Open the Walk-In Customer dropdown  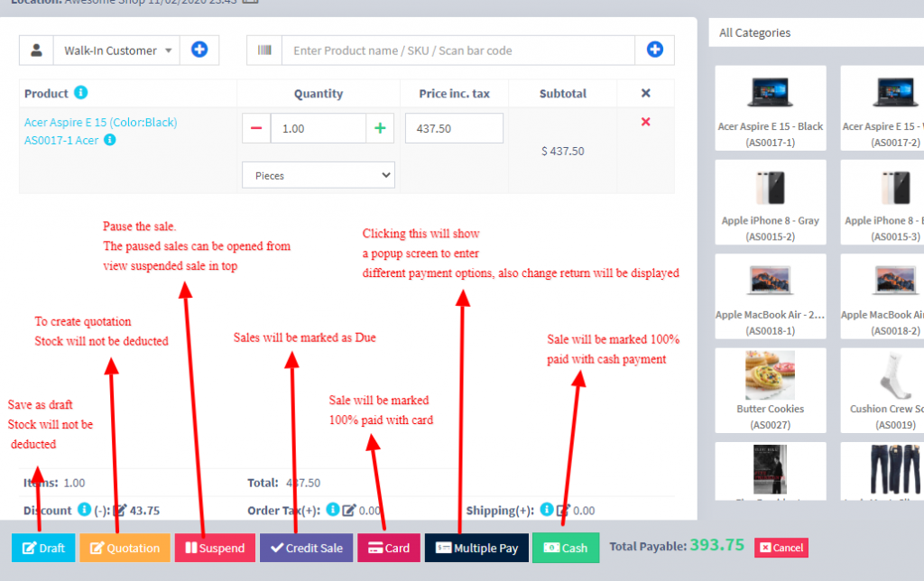click(116, 51)
